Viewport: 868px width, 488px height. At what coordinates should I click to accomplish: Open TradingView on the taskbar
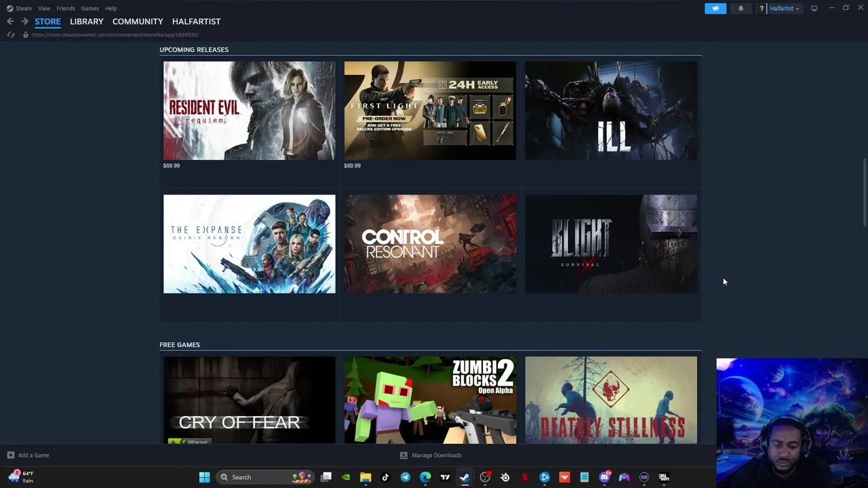[445, 477]
